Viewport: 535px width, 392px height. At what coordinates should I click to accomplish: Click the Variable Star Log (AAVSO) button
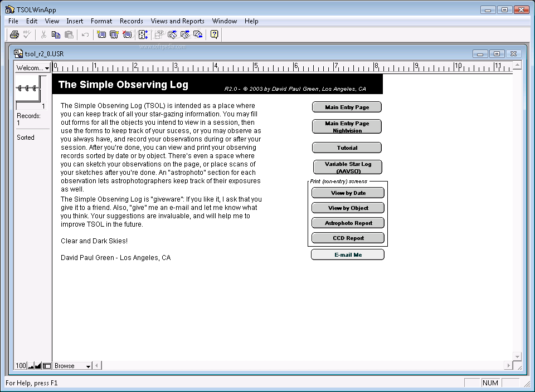pos(348,168)
